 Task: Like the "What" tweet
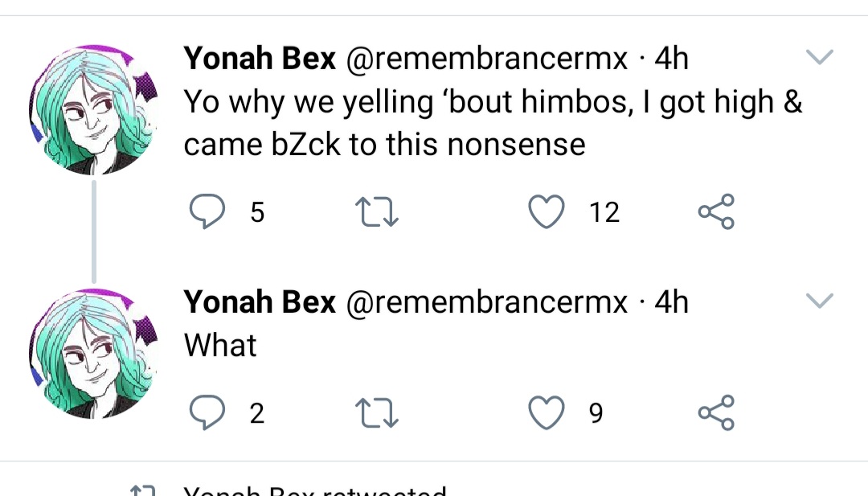(x=547, y=413)
